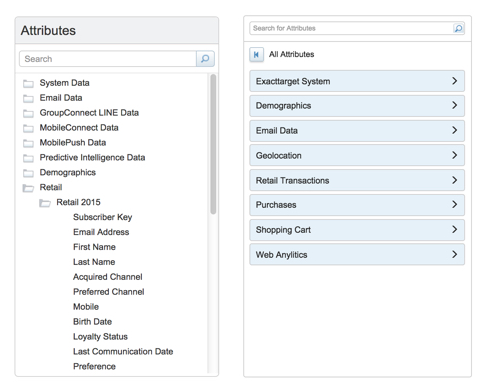The image size is (486, 390).
Task: Expand the Geolocation category arrow
Action: point(454,155)
